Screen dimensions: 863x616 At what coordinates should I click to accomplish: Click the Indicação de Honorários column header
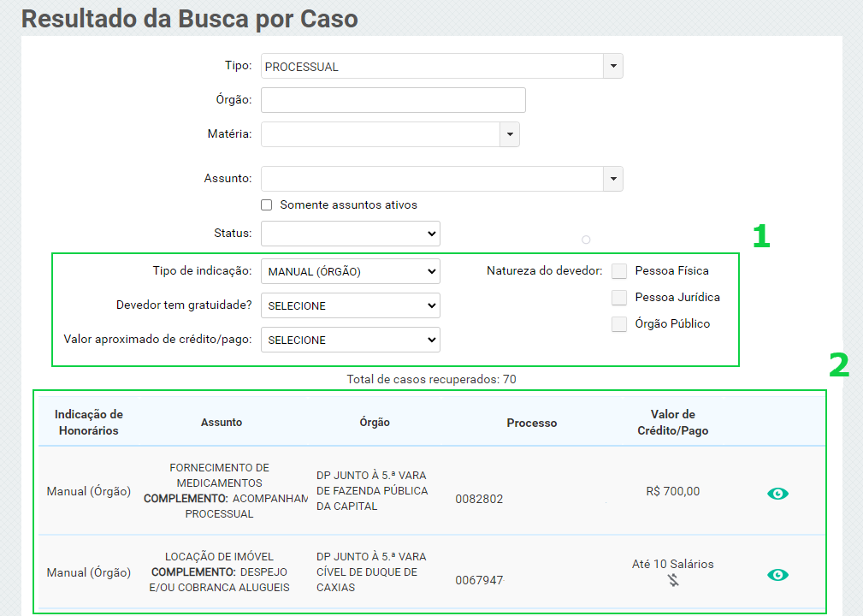click(89, 423)
